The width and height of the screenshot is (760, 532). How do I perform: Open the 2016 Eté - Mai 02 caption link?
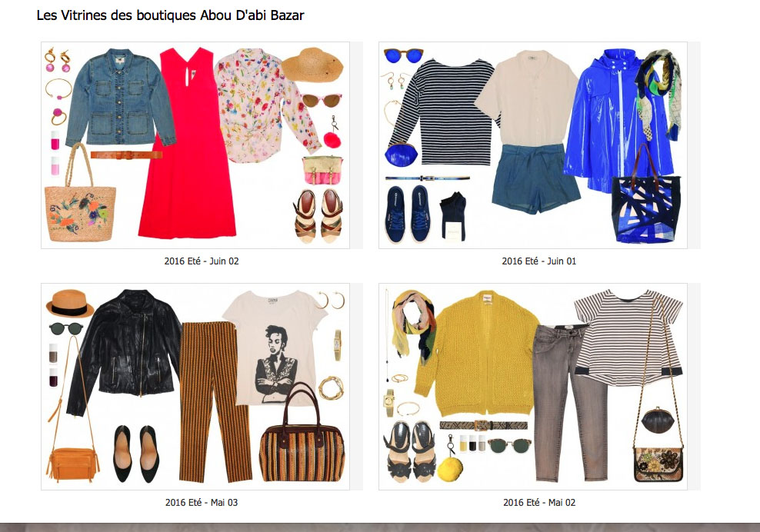[x=539, y=503]
